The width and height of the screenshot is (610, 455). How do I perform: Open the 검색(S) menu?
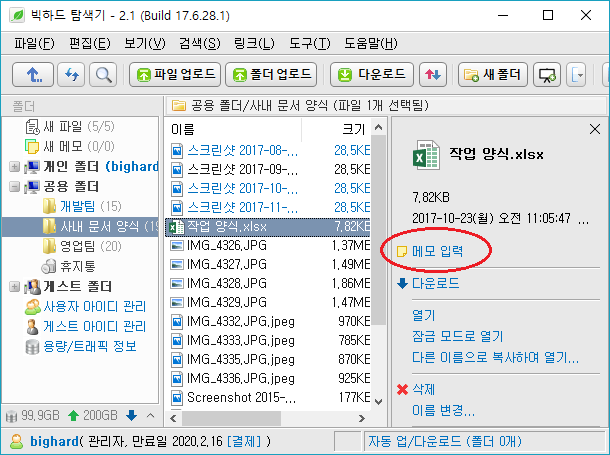tap(200, 43)
